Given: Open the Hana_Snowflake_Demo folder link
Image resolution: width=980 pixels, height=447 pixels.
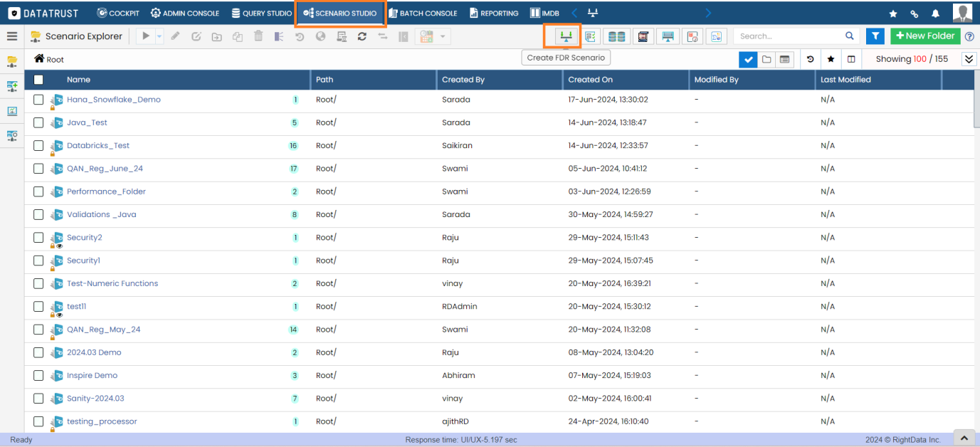Looking at the screenshot, I should pyautogui.click(x=114, y=100).
